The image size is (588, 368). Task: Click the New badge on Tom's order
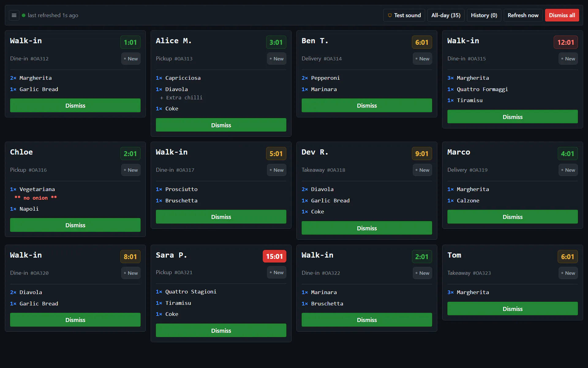[x=568, y=273]
